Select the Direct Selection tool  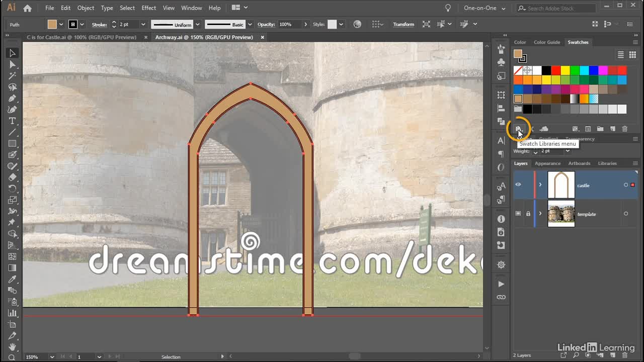13,64
